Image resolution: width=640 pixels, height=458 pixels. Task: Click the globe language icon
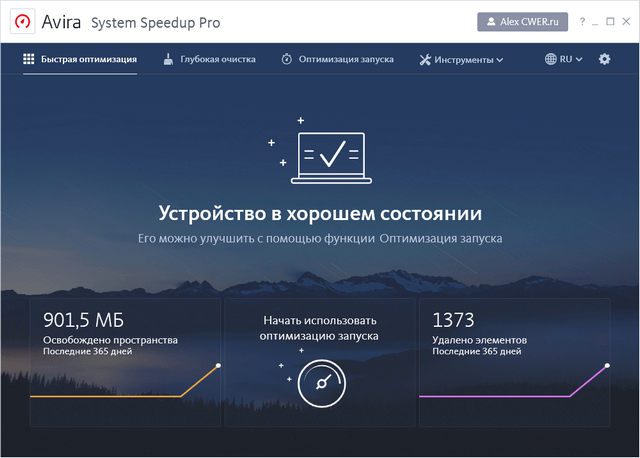pos(550,60)
